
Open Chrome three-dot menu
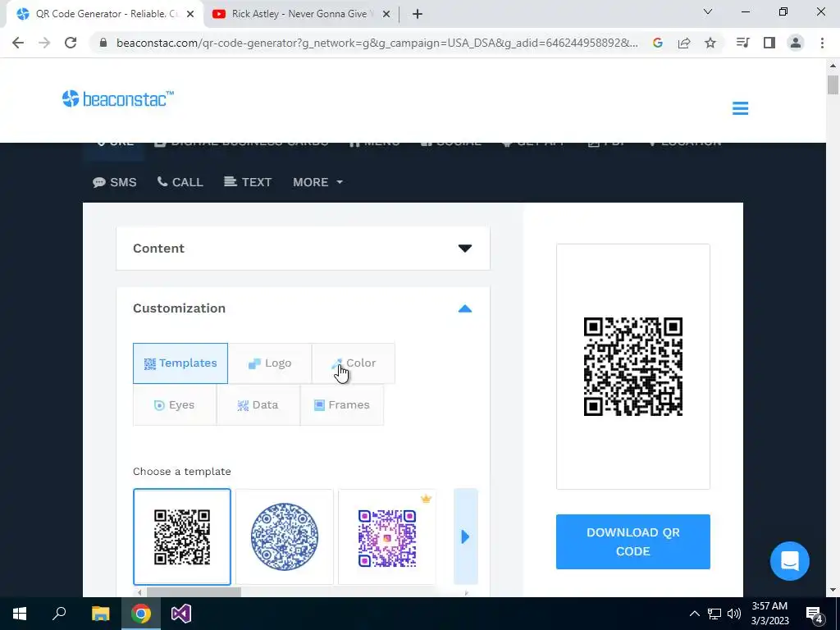click(x=822, y=43)
